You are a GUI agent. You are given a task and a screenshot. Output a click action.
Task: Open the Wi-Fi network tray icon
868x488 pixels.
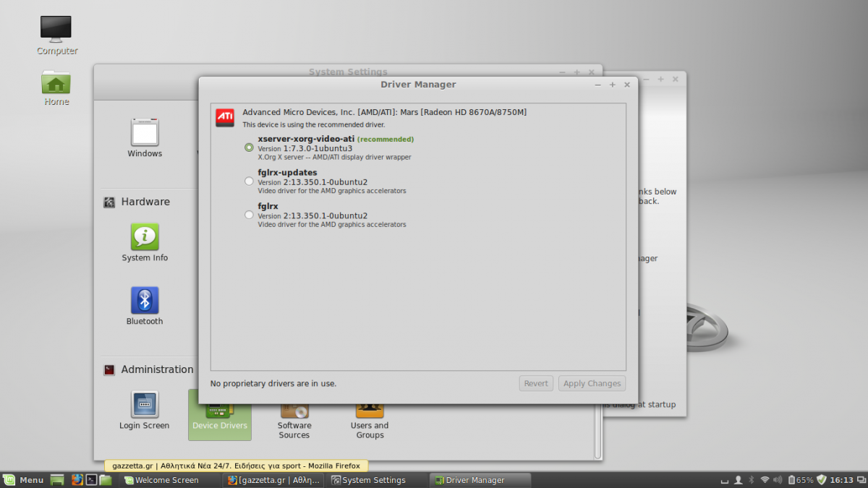click(765, 480)
